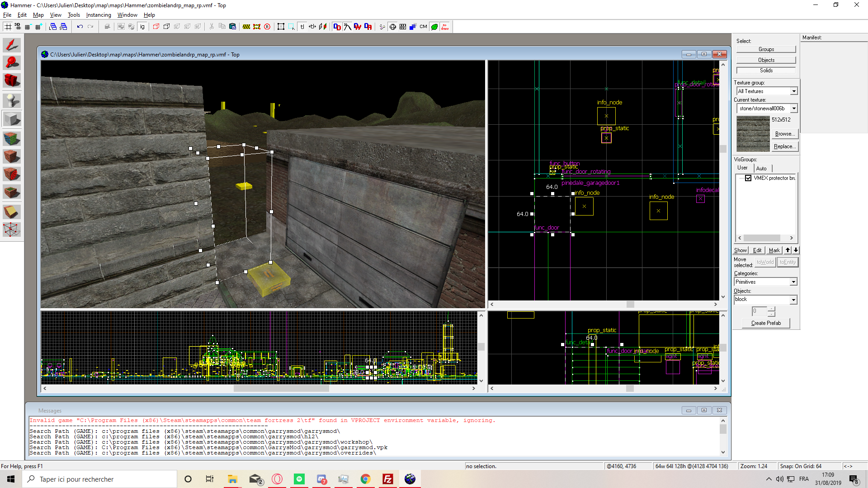Click the Browse... texture button
Viewport: 868px width, 488px height.
click(x=784, y=134)
